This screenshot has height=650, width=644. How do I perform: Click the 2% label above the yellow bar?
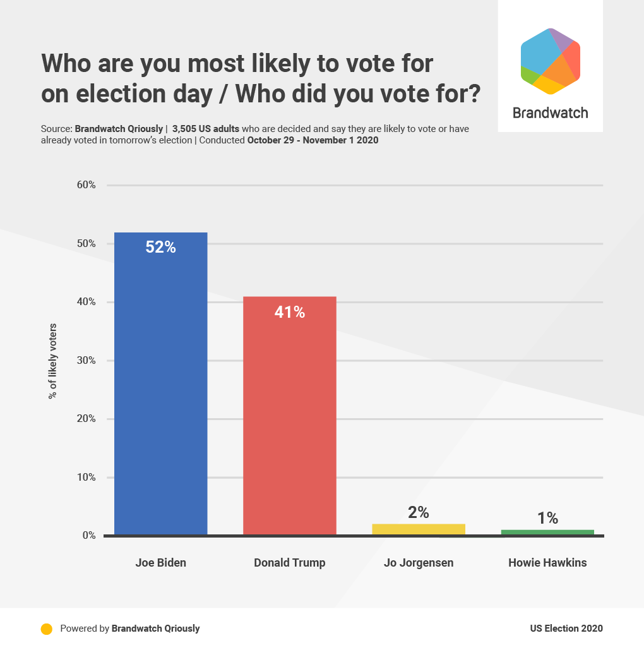click(419, 512)
